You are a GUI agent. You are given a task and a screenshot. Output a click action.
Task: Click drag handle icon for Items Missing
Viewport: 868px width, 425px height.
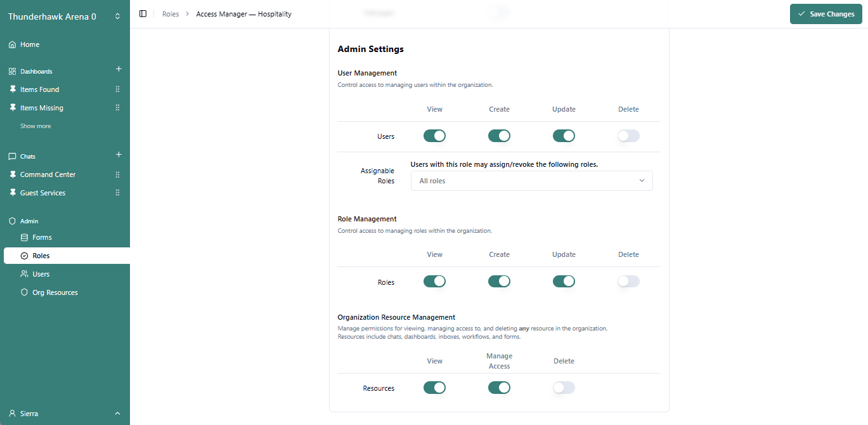tap(117, 108)
